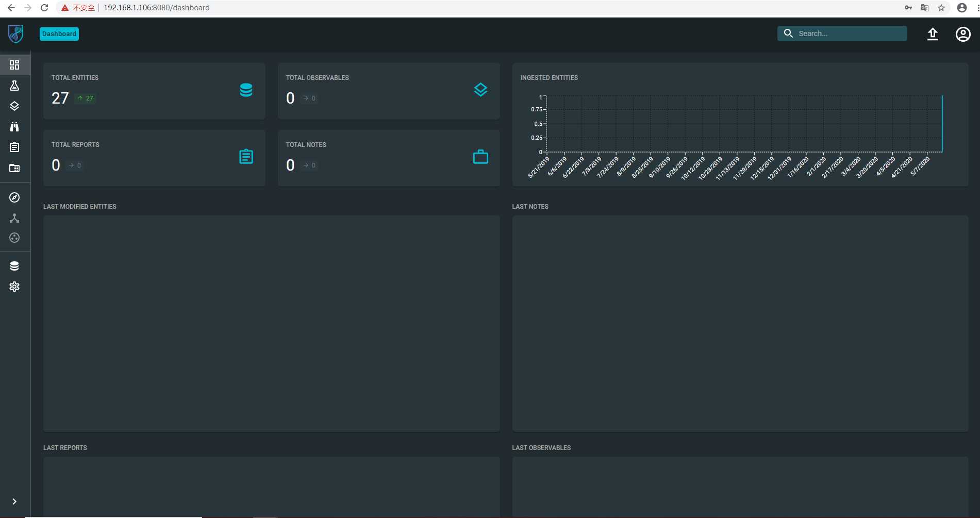Click the not-secure warning icon in address bar
This screenshot has height=518, width=980.
pyautogui.click(x=65, y=8)
